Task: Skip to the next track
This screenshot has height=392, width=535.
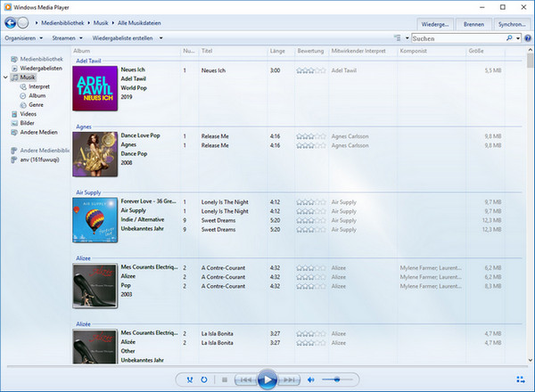Action: 289,380
